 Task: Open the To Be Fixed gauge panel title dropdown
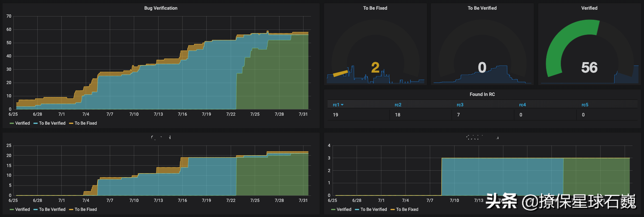click(x=375, y=8)
